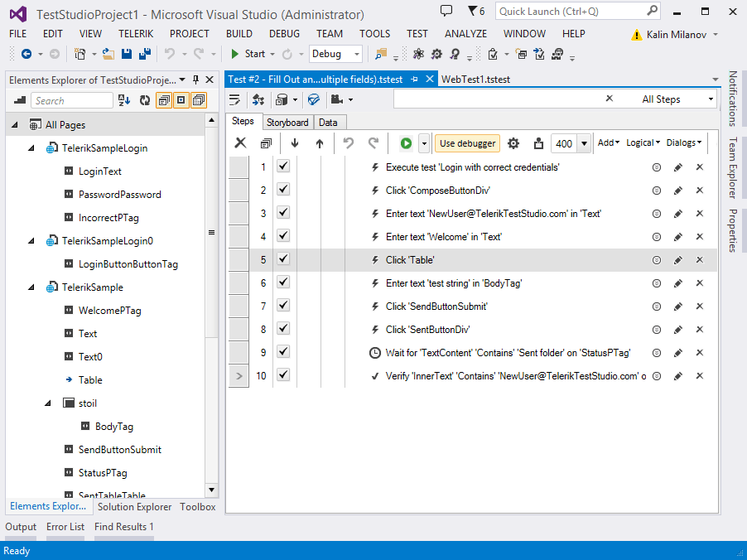Switch to Solution Explorer tab
This screenshot has height=560, width=747.
(134, 507)
